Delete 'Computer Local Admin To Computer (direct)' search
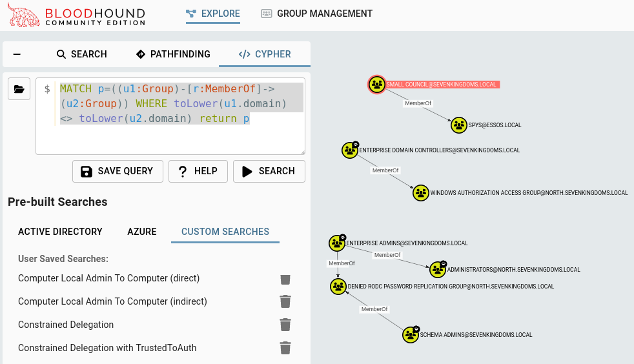Screen dimensions: 634x364 (x=285, y=279)
